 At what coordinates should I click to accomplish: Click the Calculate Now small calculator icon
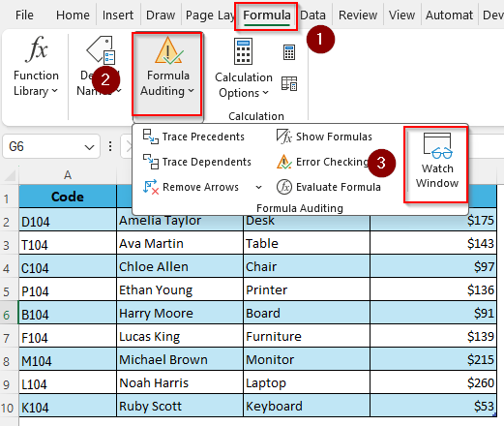[289, 52]
